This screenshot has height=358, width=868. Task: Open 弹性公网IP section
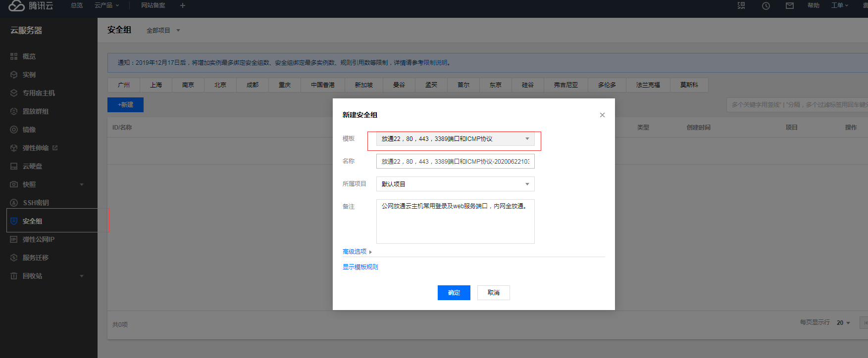click(x=39, y=239)
